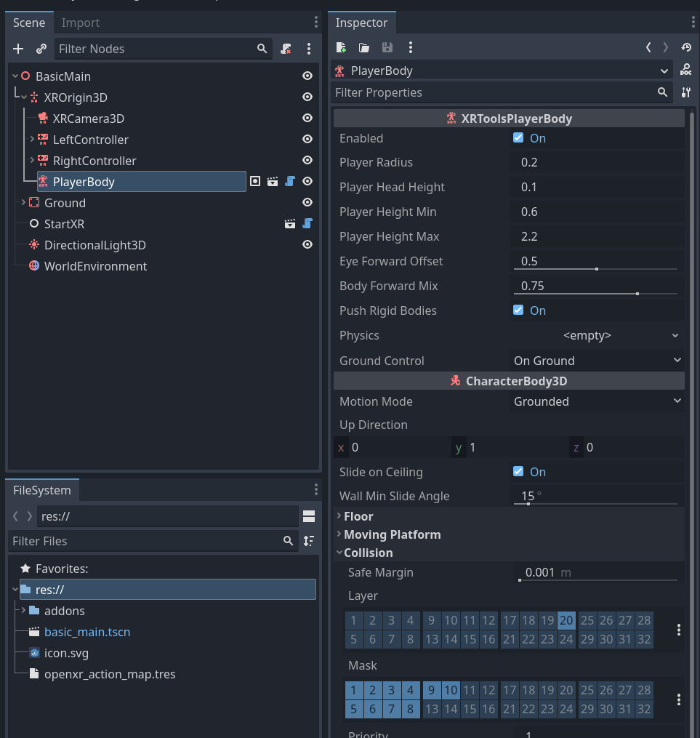Image resolution: width=700 pixels, height=738 pixels.
Task: Create a new resource in the Inspector
Action: click(x=340, y=47)
